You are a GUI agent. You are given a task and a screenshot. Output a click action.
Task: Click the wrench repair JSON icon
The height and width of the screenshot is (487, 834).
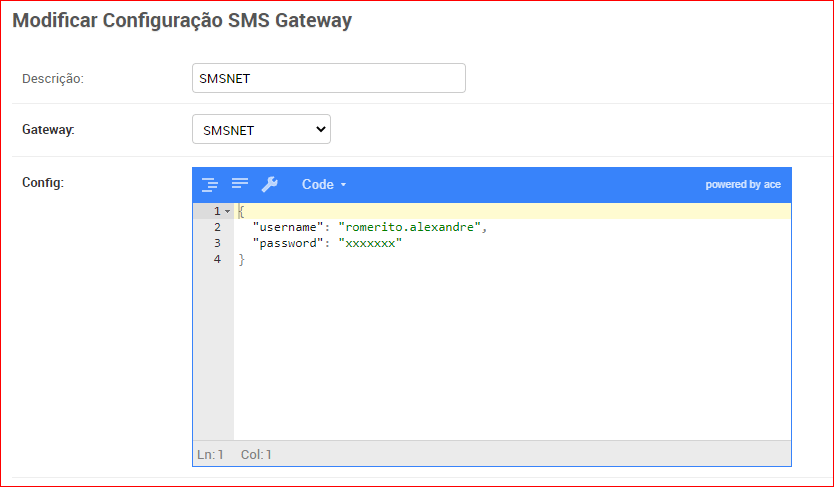(269, 184)
